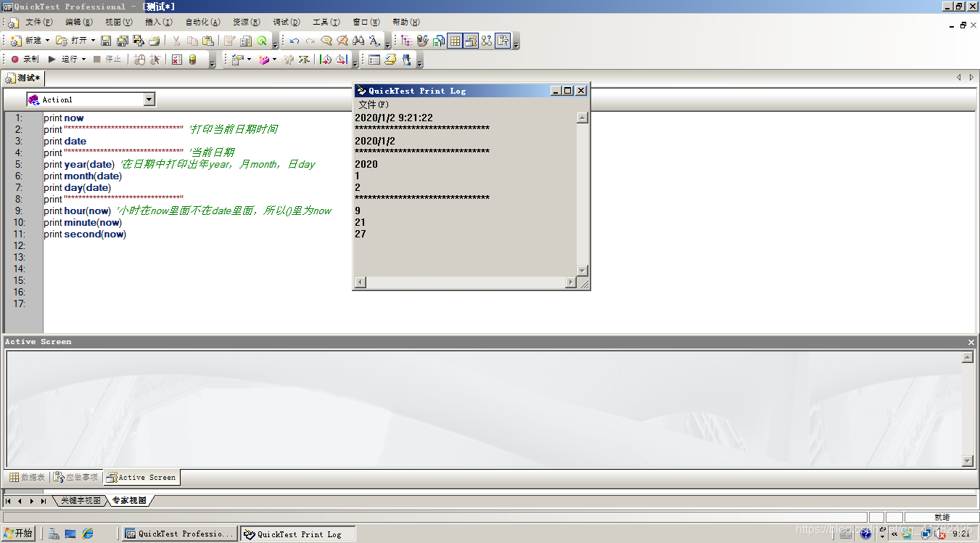This screenshot has height=543, width=980.
Task: Open the 视图(V) menu
Action: coord(119,23)
